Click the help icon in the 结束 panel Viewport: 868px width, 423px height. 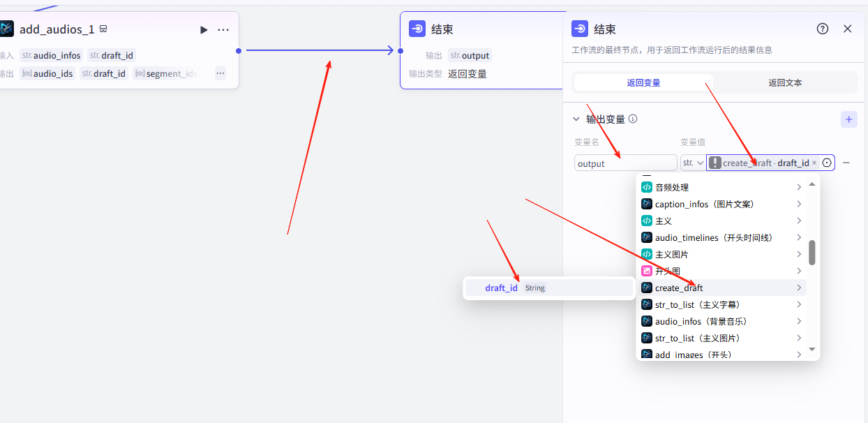point(823,29)
